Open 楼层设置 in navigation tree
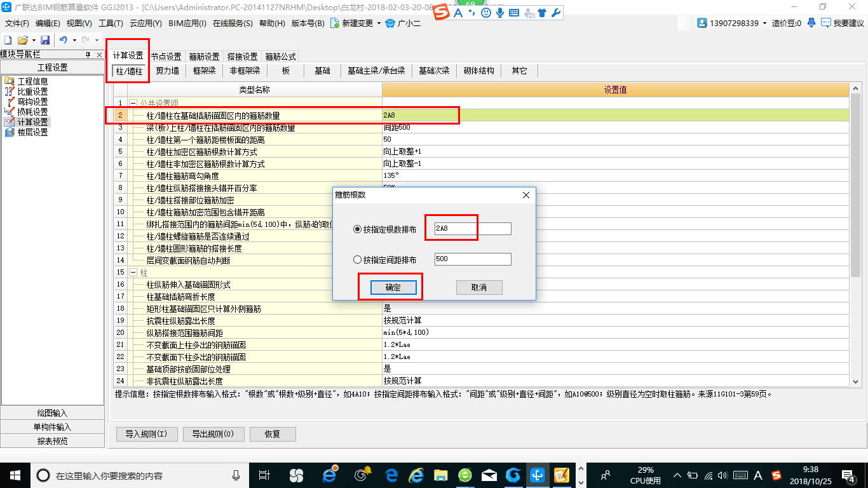The width and height of the screenshot is (868, 488). pos(32,132)
